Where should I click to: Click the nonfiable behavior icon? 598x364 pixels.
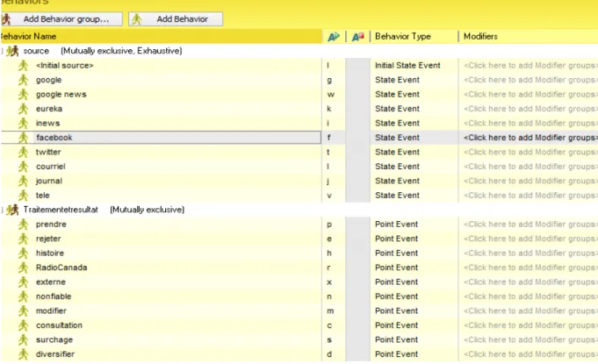[x=23, y=296]
